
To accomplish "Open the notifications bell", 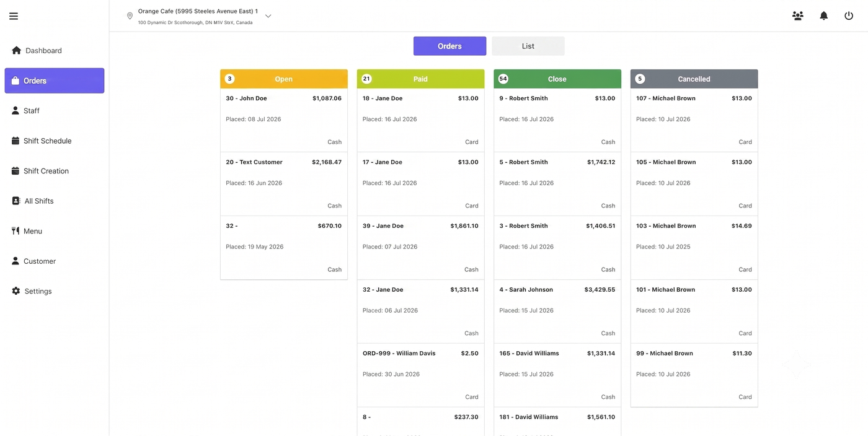I will coord(823,16).
